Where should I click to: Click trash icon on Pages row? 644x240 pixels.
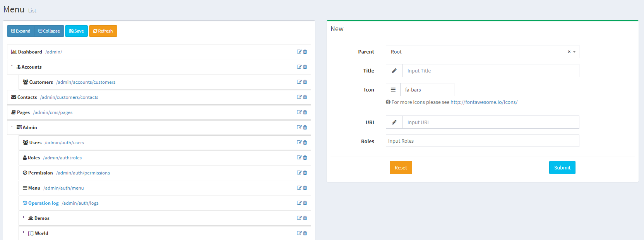[305, 112]
